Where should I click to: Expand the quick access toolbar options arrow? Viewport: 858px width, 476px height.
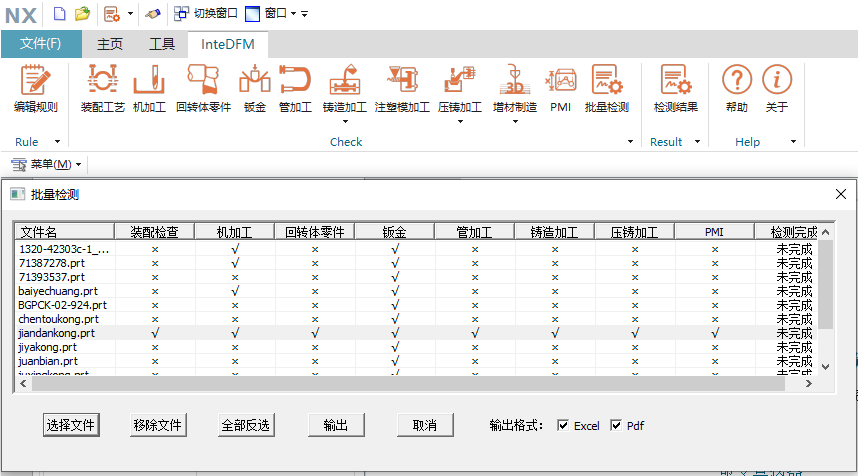(x=305, y=14)
